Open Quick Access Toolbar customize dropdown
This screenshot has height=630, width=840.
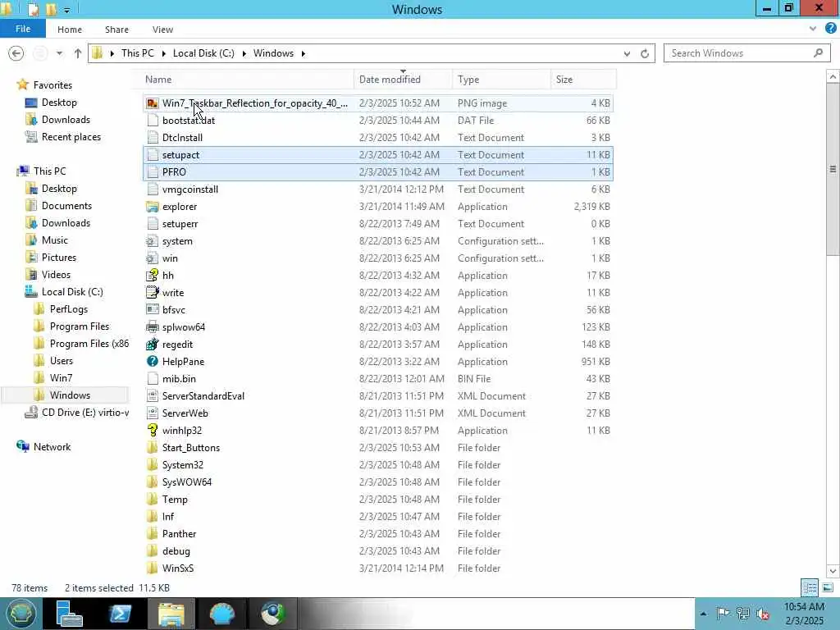tap(67, 10)
